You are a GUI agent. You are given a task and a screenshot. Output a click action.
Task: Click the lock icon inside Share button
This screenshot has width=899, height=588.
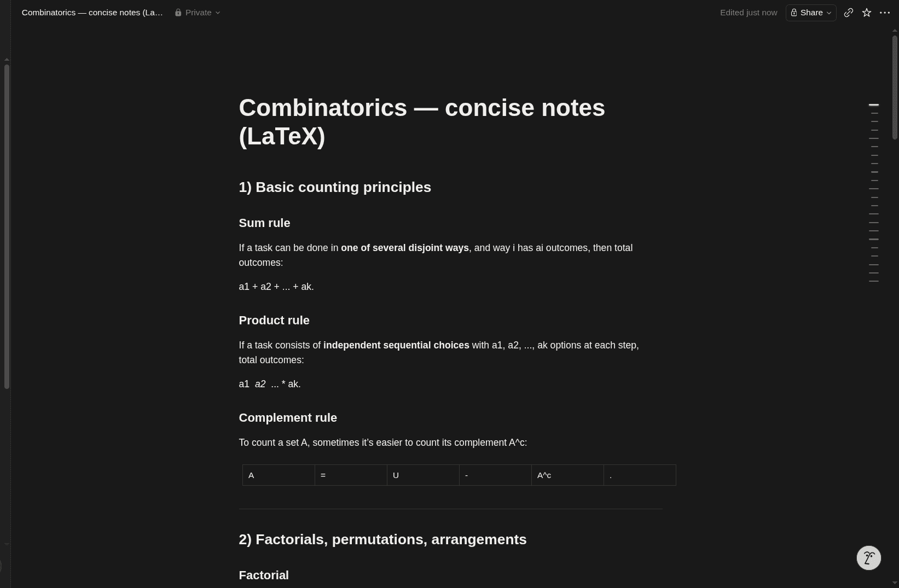794,13
